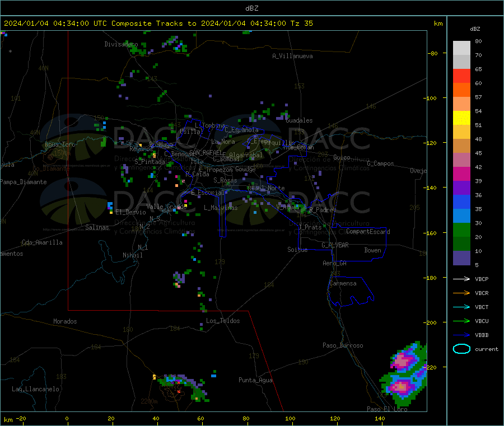Click the 'Nihuil' map label
Screen dimensions: 504x426
point(132,255)
